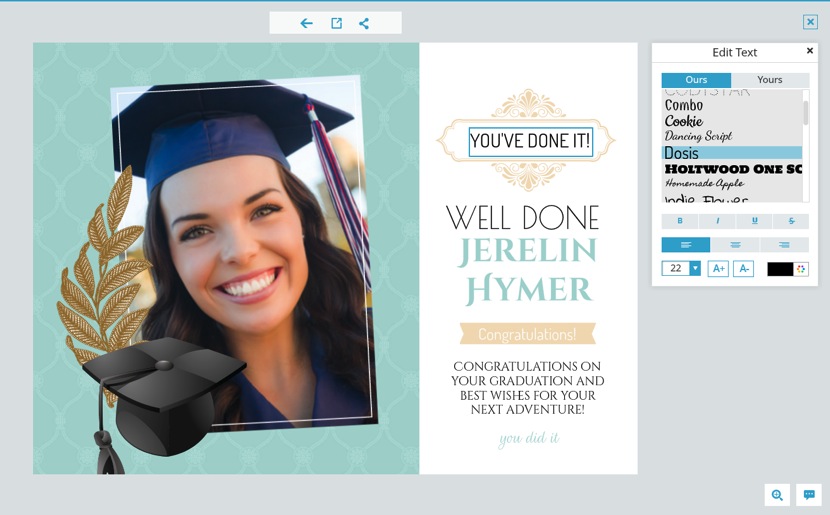The width and height of the screenshot is (830, 515).
Task: Click the back arrow icon in top toolbar
Action: (x=306, y=23)
